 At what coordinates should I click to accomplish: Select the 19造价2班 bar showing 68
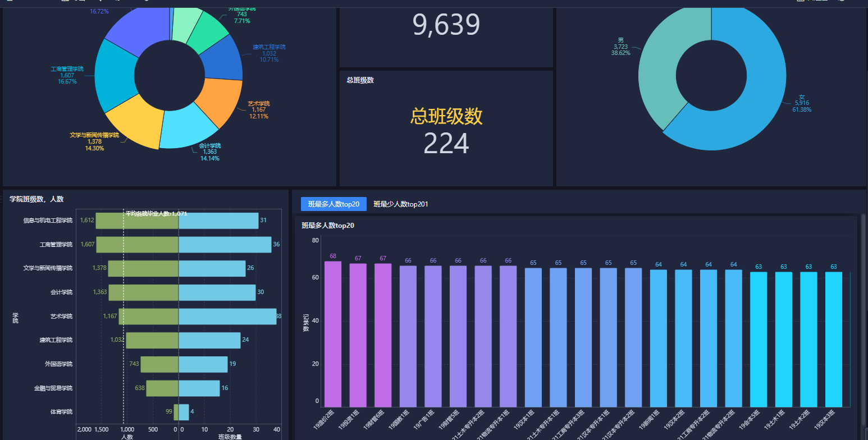[x=333, y=334]
